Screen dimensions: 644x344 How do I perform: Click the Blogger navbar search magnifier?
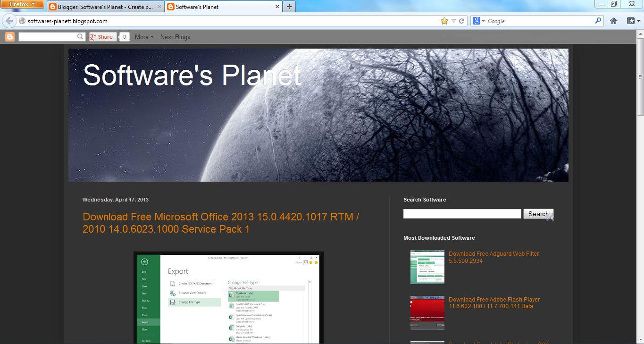tap(81, 37)
